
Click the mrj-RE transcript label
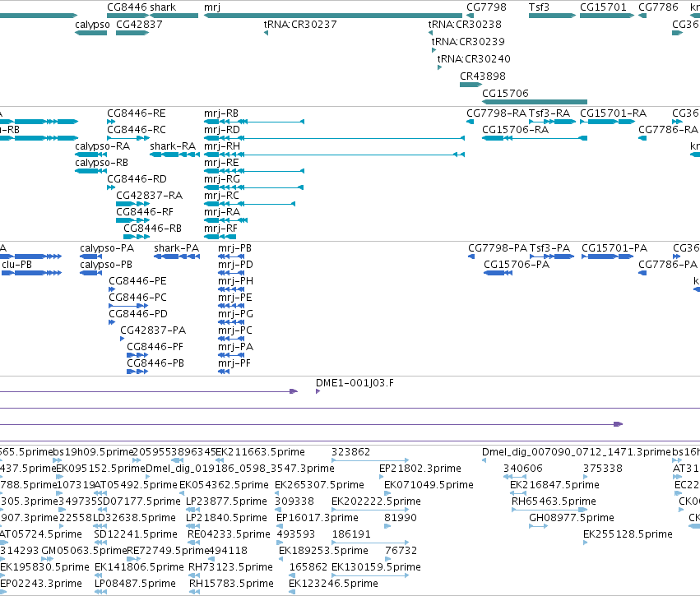(221, 163)
